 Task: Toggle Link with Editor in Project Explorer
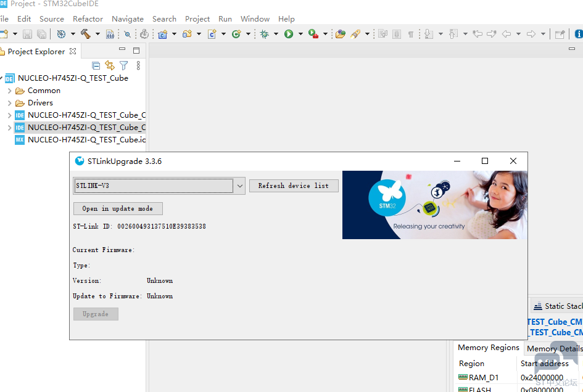(110, 65)
